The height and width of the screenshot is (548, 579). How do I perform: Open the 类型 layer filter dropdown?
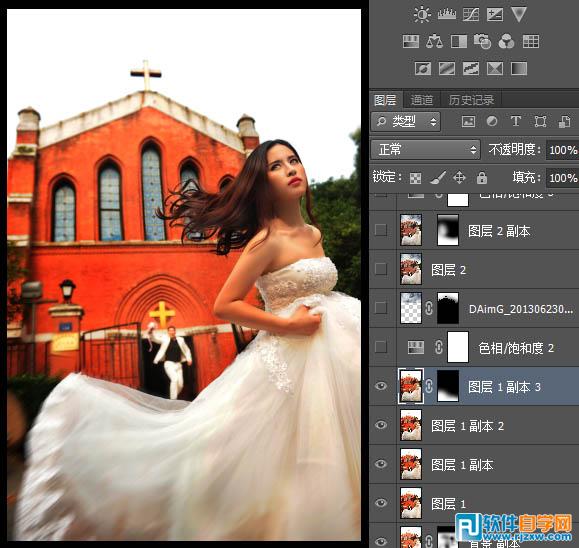pos(406,121)
